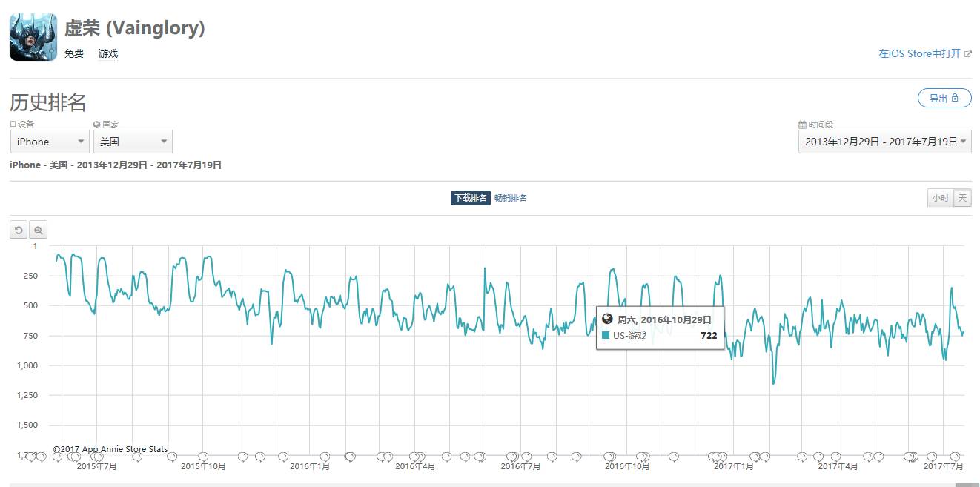Switch chart granularity to 天

pos(961,198)
